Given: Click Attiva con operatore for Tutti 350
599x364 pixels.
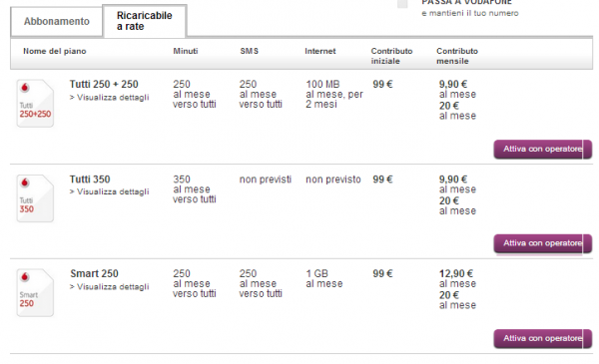Looking at the screenshot, I should pyautogui.click(x=543, y=243).
